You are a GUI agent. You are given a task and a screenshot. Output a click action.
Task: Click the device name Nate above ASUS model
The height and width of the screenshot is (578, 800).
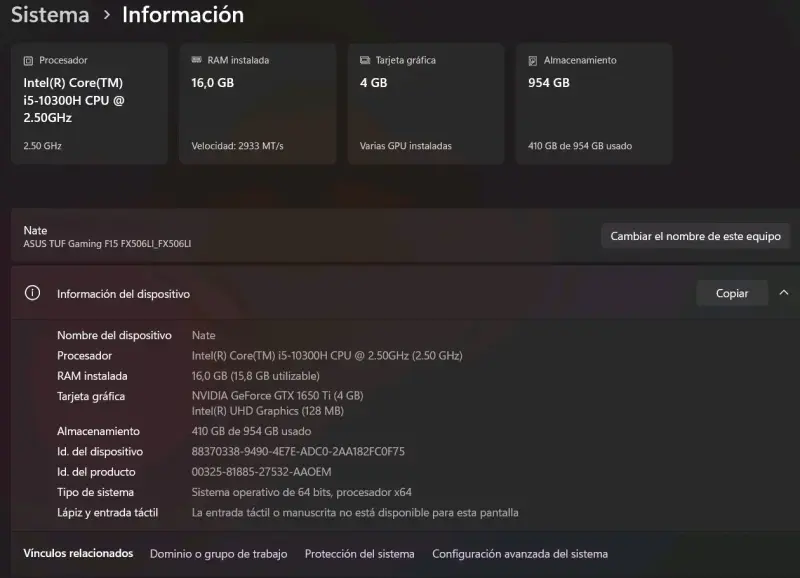tap(35, 231)
